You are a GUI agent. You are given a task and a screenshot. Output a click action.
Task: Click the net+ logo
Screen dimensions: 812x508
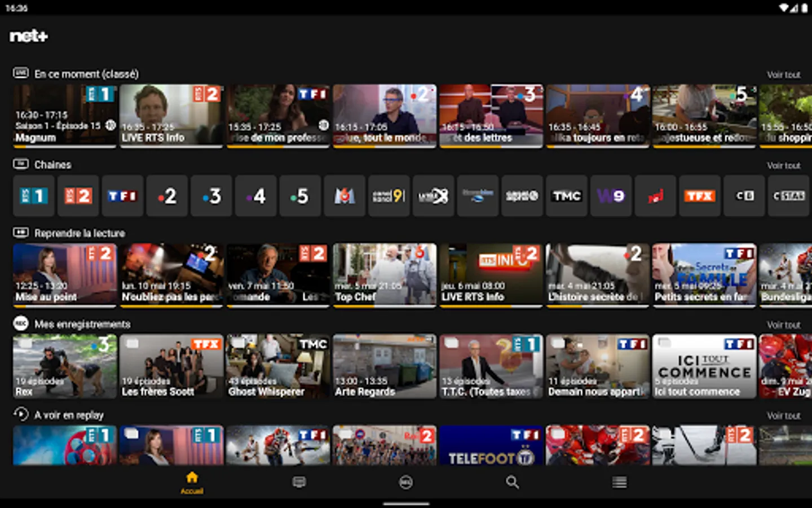pyautogui.click(x=29, y=36)
